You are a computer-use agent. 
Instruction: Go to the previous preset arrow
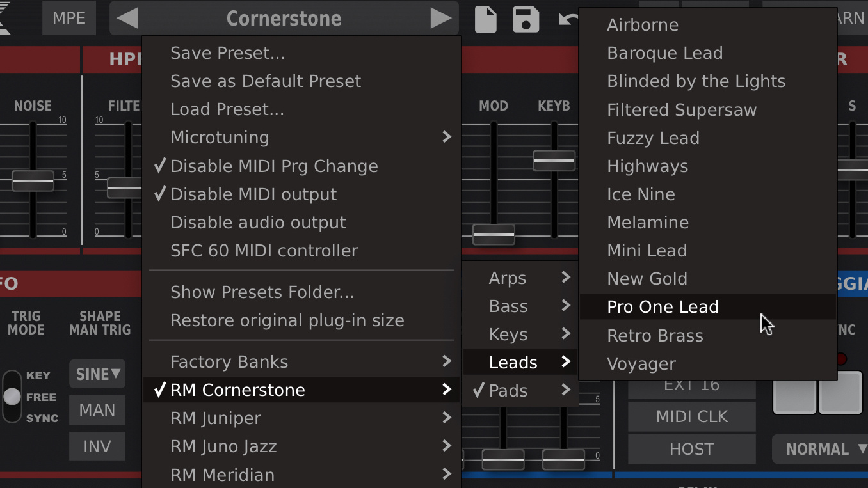point(128,19)
